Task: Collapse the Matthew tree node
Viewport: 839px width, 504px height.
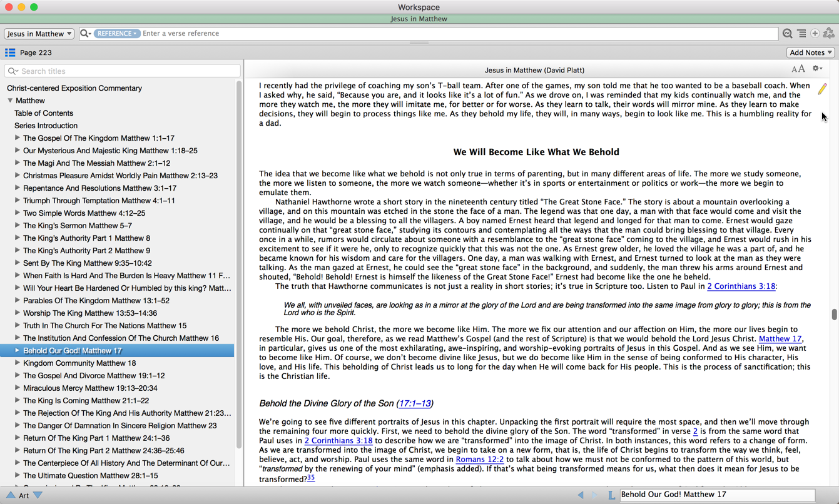Action: [10, 101]
